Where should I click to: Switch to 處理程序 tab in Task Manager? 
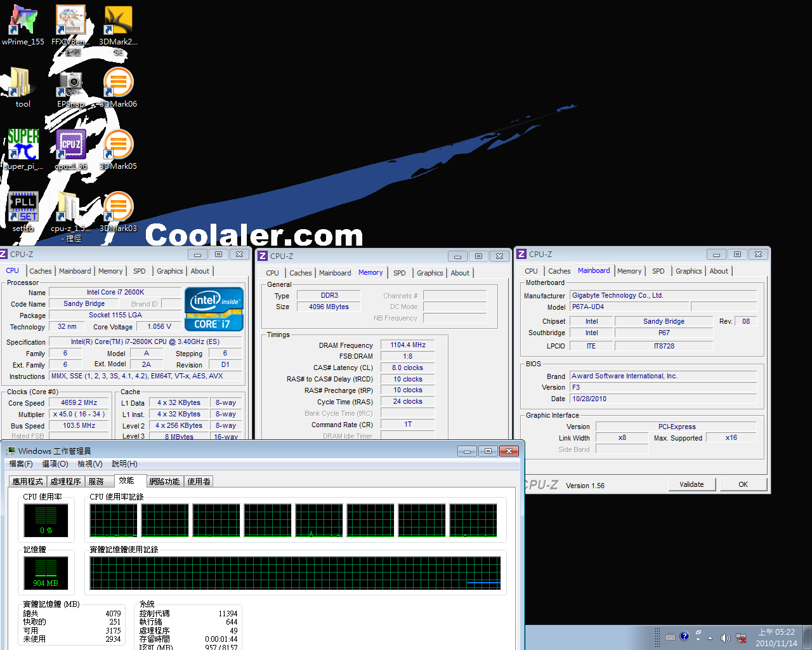coord(66,482)
